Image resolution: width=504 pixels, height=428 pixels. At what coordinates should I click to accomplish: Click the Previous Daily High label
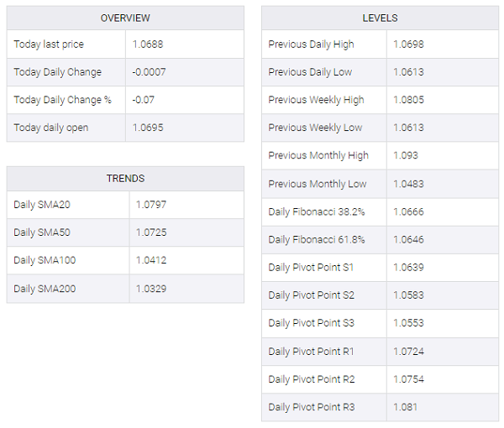click(311, 44)
